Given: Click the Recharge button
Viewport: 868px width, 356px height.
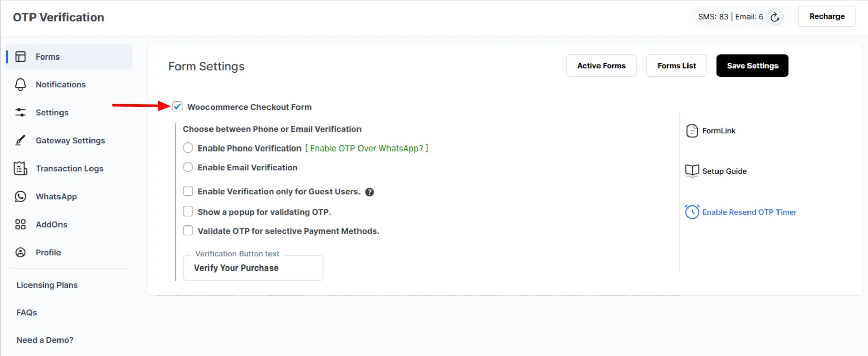Looking at the screenshot, I should 827,16.
